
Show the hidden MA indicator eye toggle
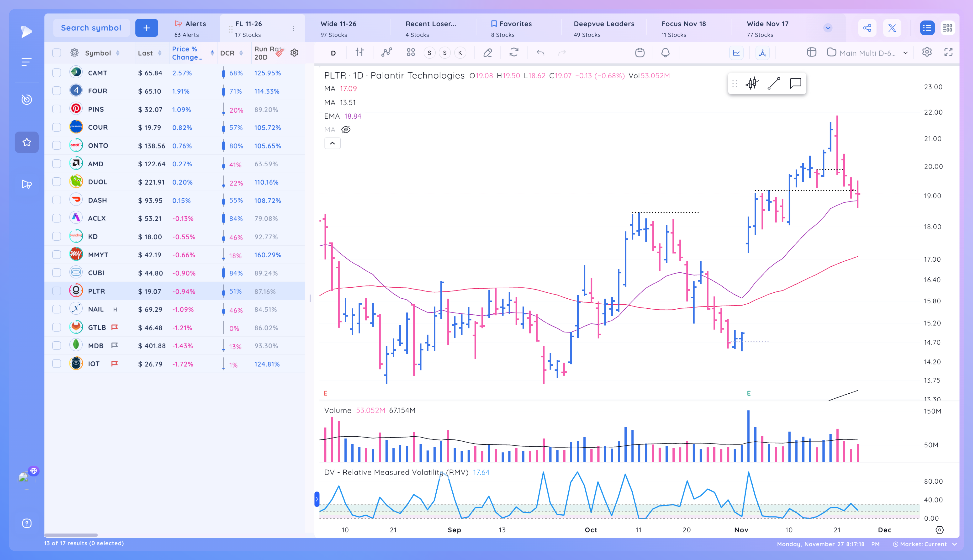click(x=346, y=130)
